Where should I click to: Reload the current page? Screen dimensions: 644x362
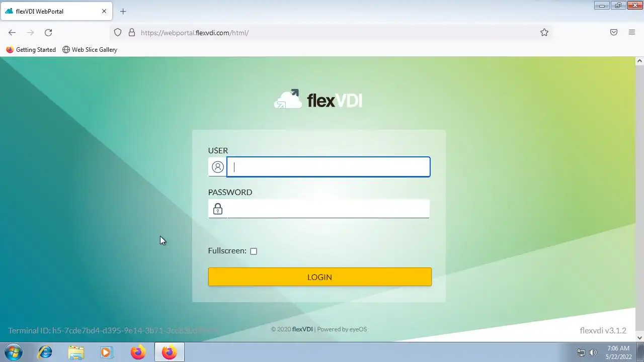(x=48, y=32)
